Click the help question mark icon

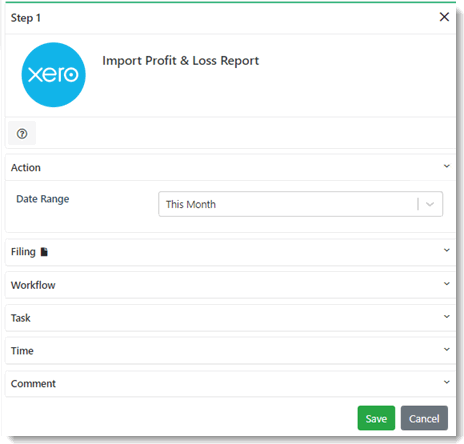[22, 134]
